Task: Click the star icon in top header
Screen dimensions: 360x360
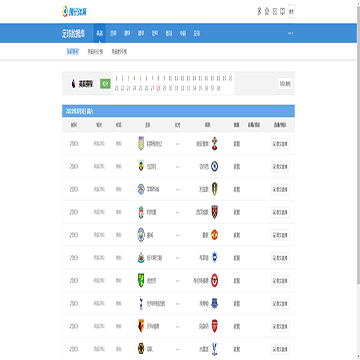Action: click(x=266, y=12)
